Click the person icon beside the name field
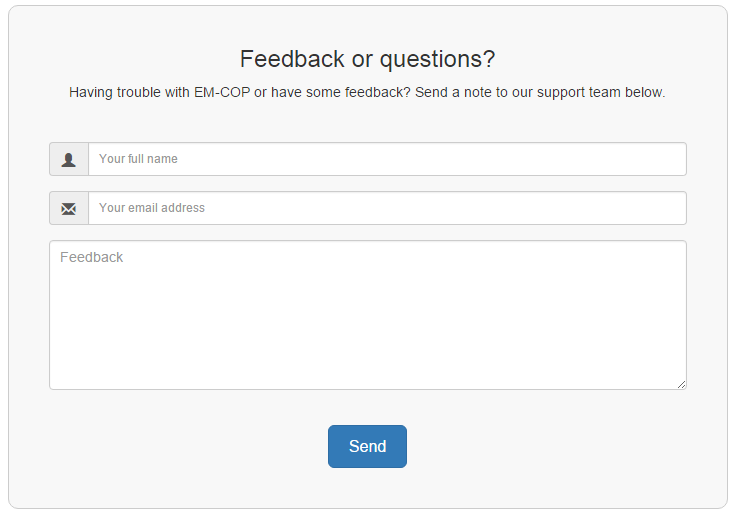This screenshot has width=736, height=516. coord(69,159)
